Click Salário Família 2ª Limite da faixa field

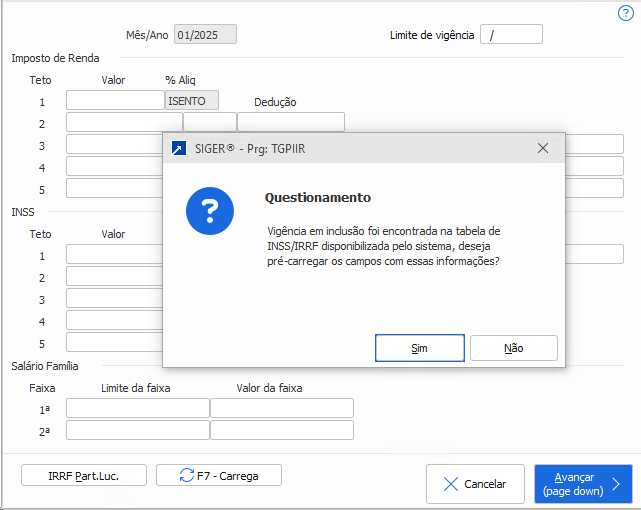click(x=138, y=430)
